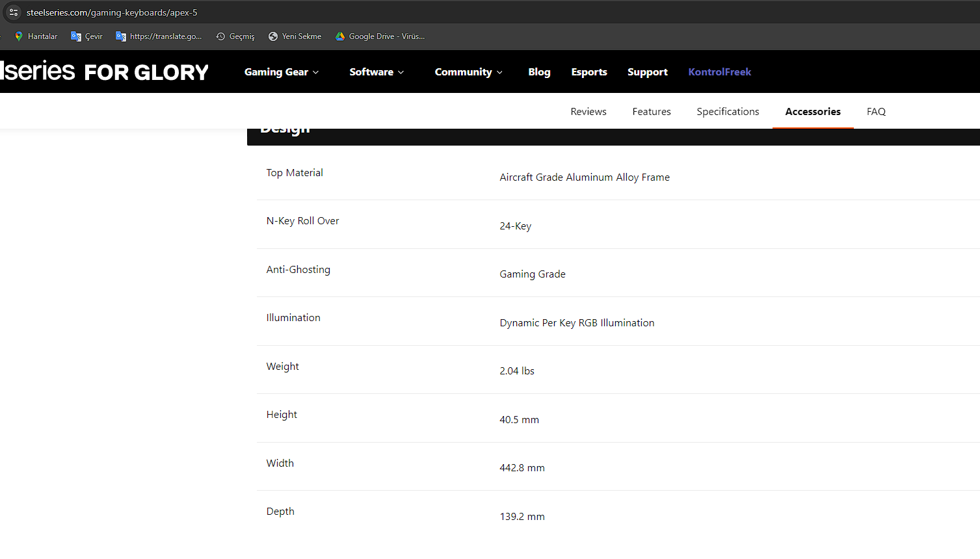This screenshot has width=980, height=559.
Task: Open the Yeni Sekme globe icon
Action: tap(273, 36)
